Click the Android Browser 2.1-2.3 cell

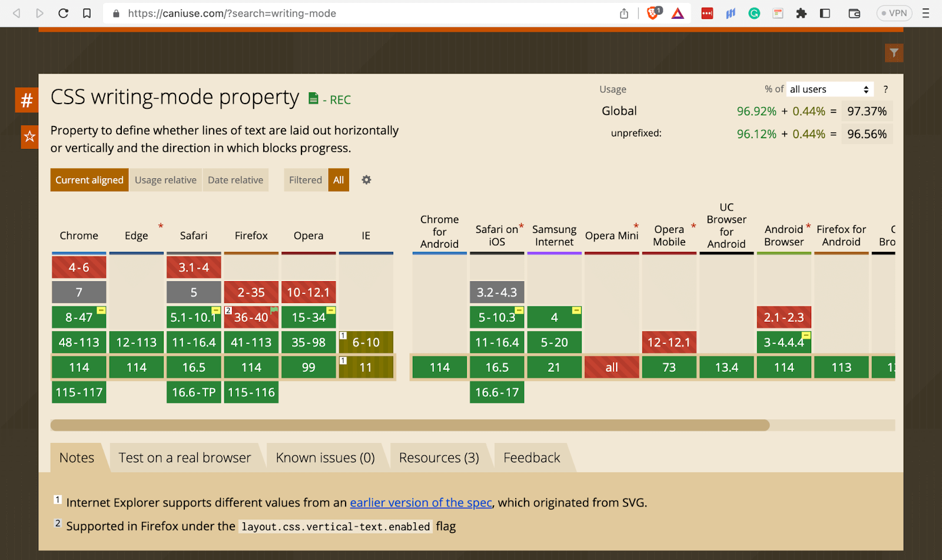pyautogui.click(x=784, y=318)
